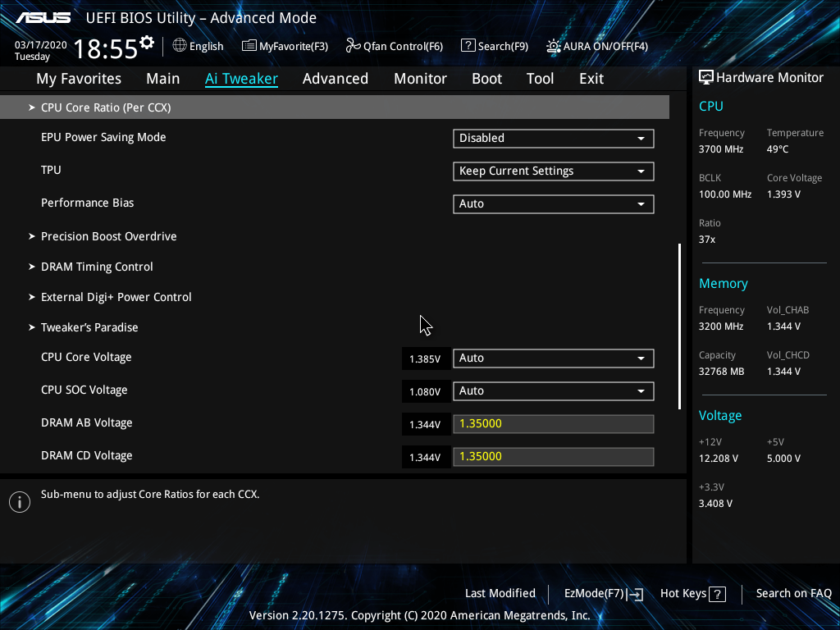Select the Ai Tweaker tab
The image size is (840, 630).
(x=241, y=79)
